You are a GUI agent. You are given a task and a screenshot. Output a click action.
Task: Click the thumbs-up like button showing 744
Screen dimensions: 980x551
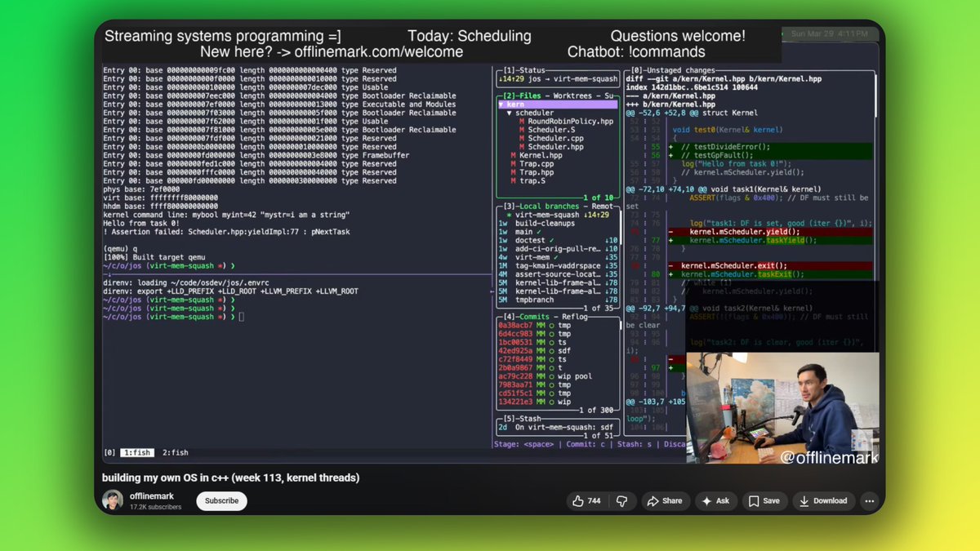(x=586, y=500)
